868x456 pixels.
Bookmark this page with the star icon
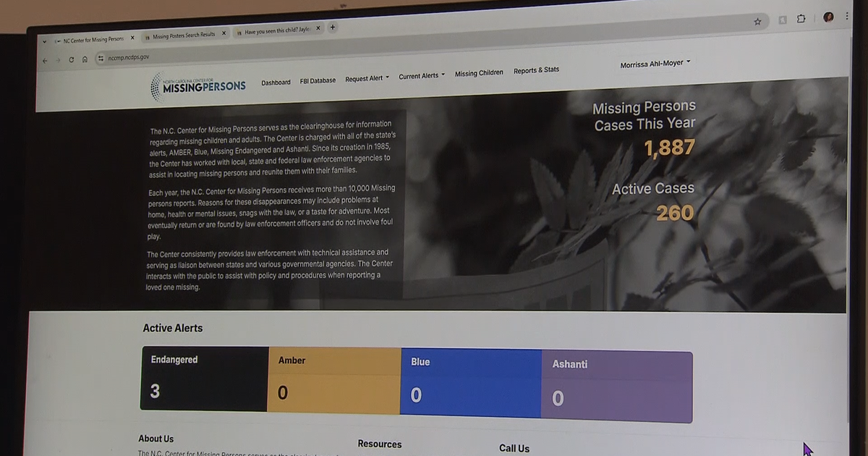pos(757,22)
